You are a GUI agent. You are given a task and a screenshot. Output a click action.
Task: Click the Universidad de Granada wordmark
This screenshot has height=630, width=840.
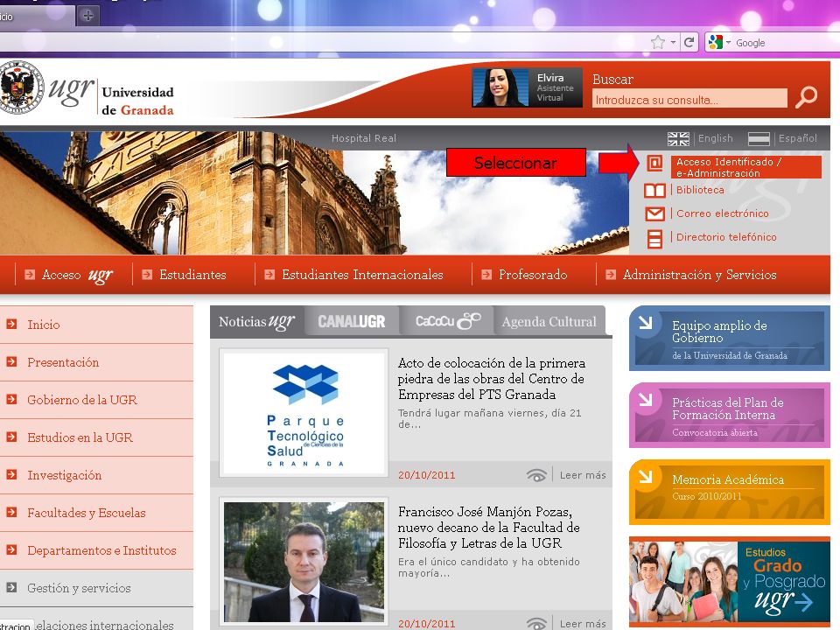point(137,101)
